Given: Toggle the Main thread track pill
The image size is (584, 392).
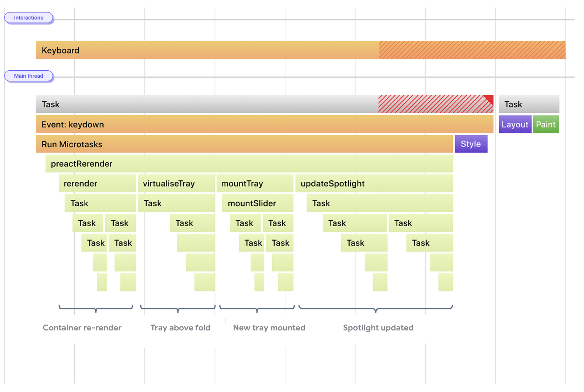Looking at the screenshot, I should pyautogui.click(x=29, y=76).
